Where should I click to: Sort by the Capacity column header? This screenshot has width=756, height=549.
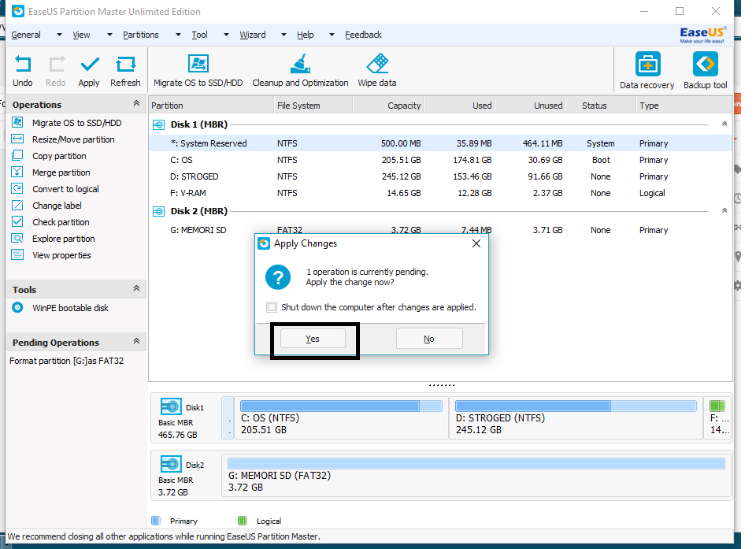(x=388, y=106)
